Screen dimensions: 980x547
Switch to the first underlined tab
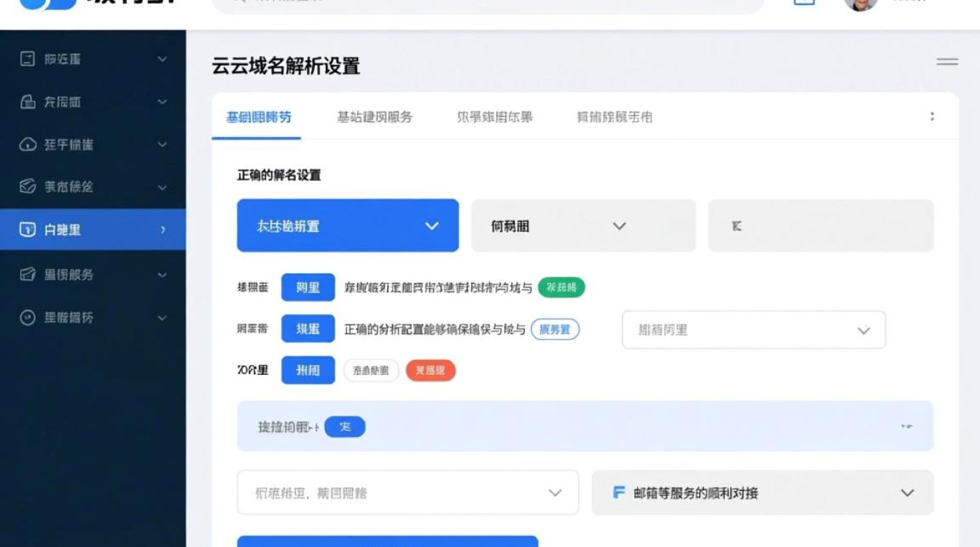(x=257, y=117)
